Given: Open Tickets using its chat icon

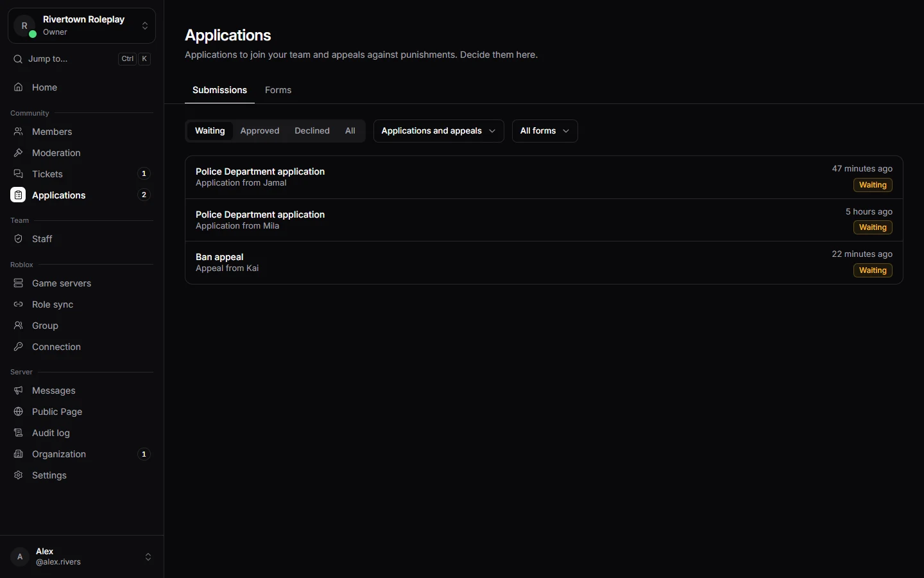Looking at the screenshot, I should pyautogui.click(x=19, y=174).
